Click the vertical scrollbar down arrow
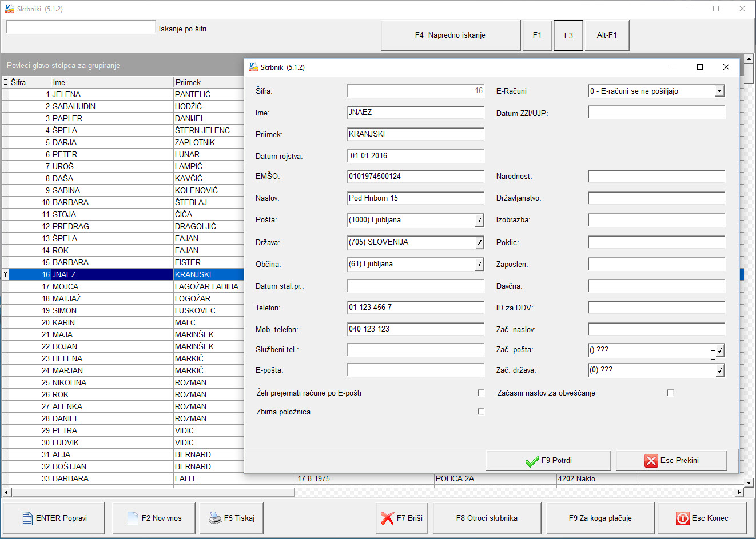Image resolution: width=756 pixels, height=539 pixels. click(x=749, y=483)
